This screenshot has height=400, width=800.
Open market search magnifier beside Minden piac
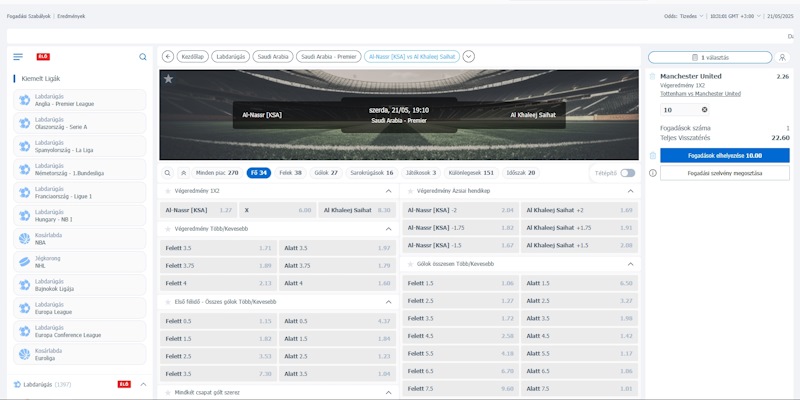tap(167, 173)
